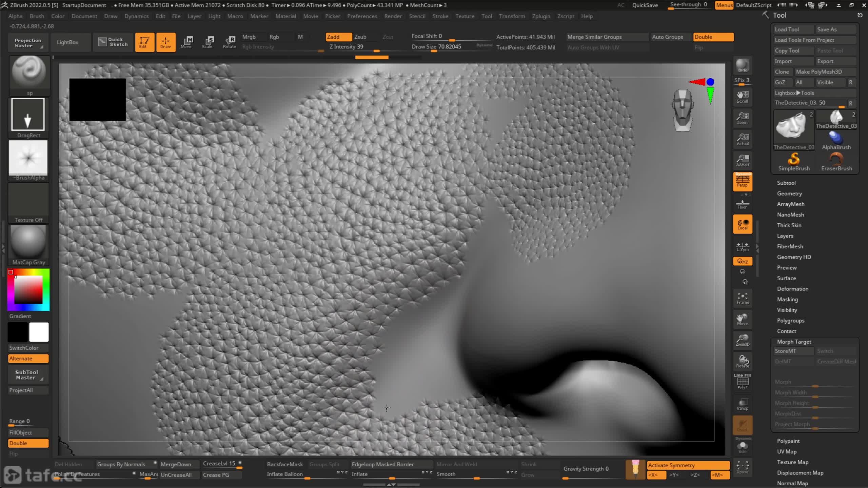Image resolution: width=868 pixels, height=488 pixels.
Task: Click the Auto Groups button
Action: pyautogui.click(x=670, y=37)
